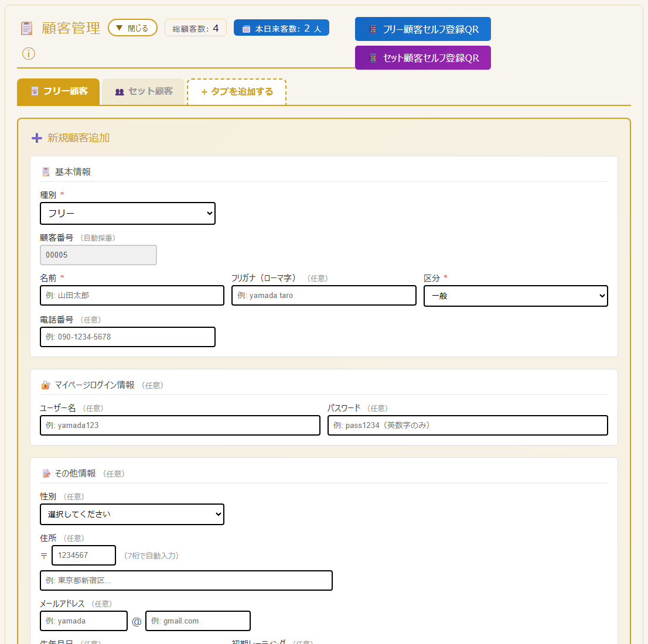Open セット顧客セルフ登録QR button
648x644 pixels.
[423, 58]
